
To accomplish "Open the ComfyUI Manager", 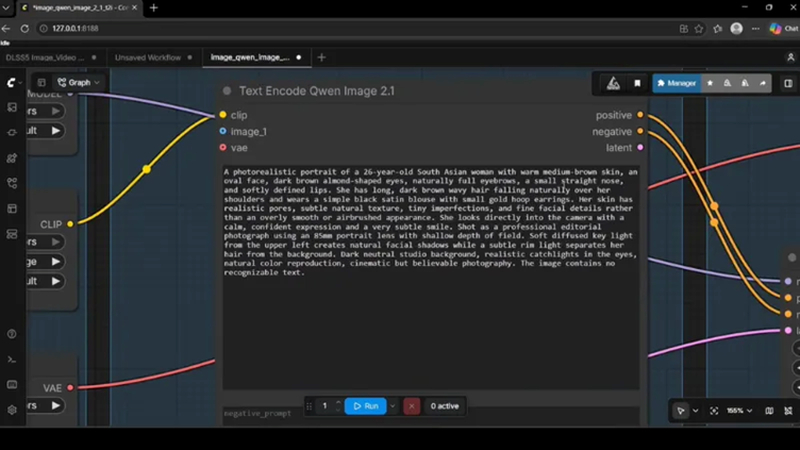I will point(677,83).
